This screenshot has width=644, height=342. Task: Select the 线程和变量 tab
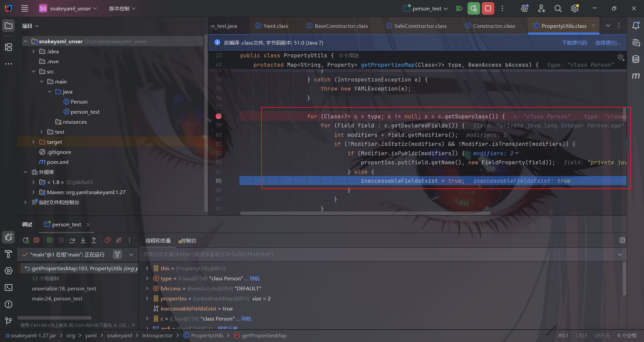158,241
